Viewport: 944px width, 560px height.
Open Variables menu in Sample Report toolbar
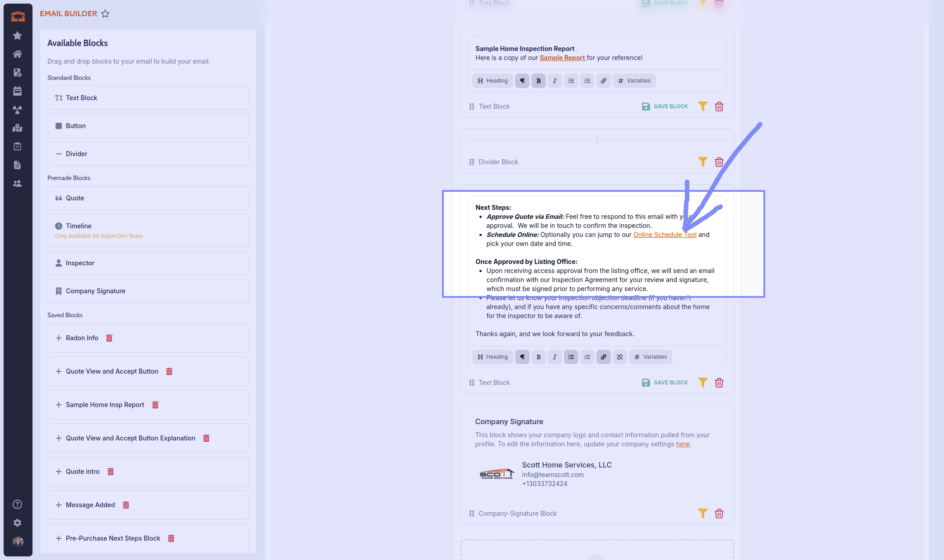point(634,81)
